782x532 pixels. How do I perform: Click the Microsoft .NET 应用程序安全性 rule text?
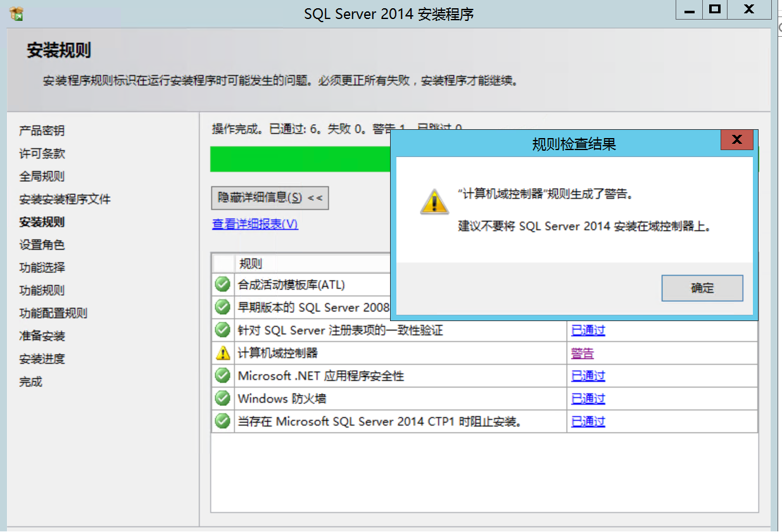pos(320,376)
